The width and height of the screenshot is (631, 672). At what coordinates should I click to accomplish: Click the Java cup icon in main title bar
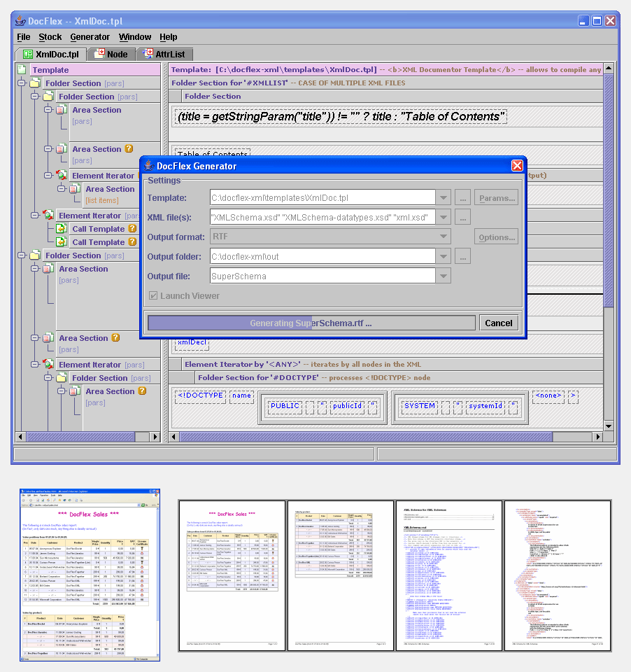coord(20,20)
